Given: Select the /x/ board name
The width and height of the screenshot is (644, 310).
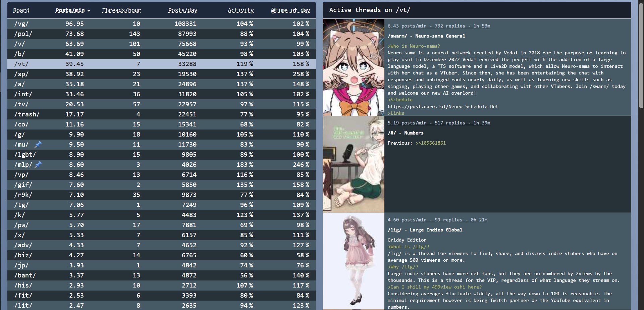Looking at the screenshot, I should [19, 235].
